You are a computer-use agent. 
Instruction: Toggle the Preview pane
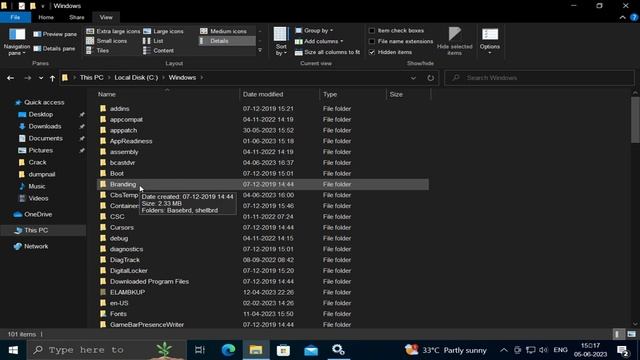pos(55,34)
